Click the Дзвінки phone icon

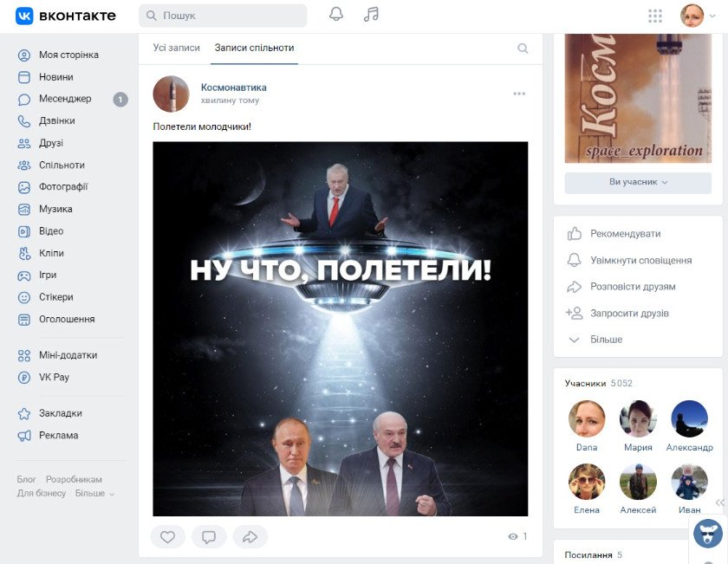coord(24,121)
